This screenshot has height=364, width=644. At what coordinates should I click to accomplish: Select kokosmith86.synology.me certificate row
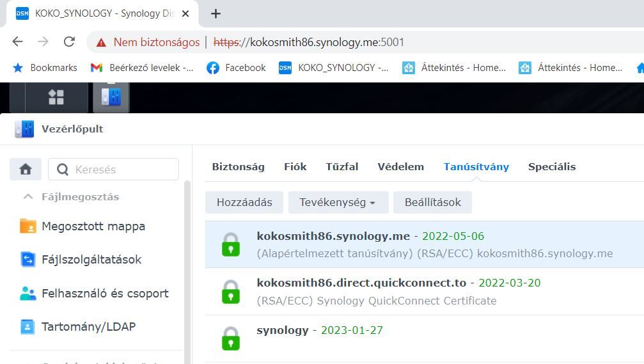(425, 244)
